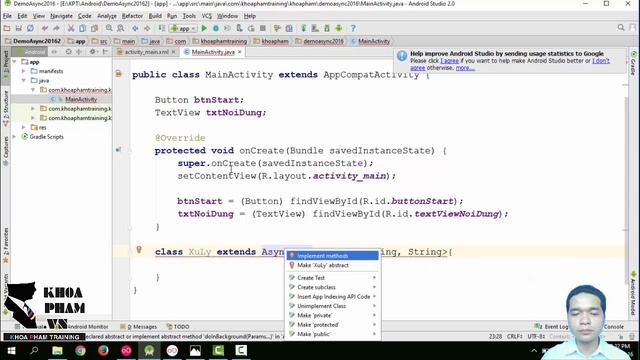This screenshot has width=640, height=360.
Task: Select 'Insert App Indexing API Code'
Action: [x=333, y=297]
